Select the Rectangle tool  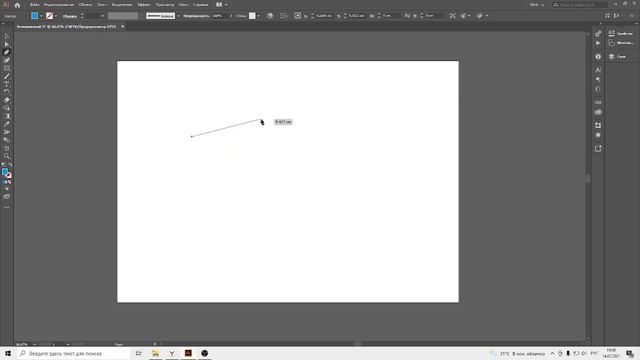(x=7, y=68)
